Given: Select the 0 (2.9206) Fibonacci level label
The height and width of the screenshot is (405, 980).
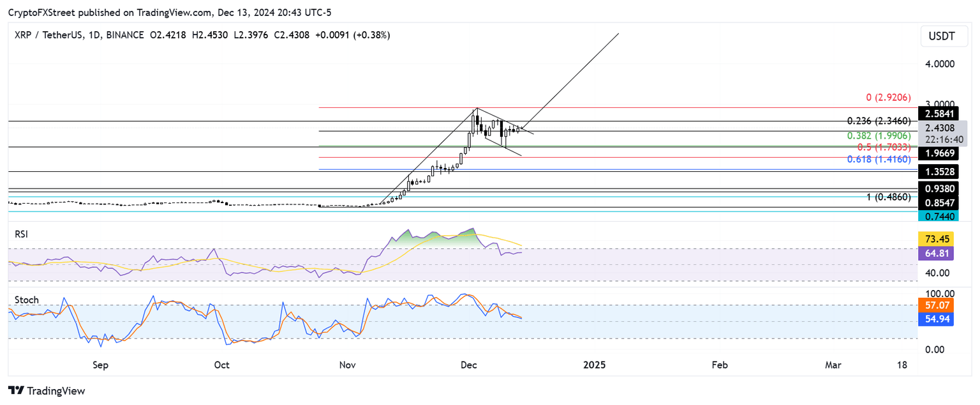Looking at the screenshot, I should tap(890, 98).
